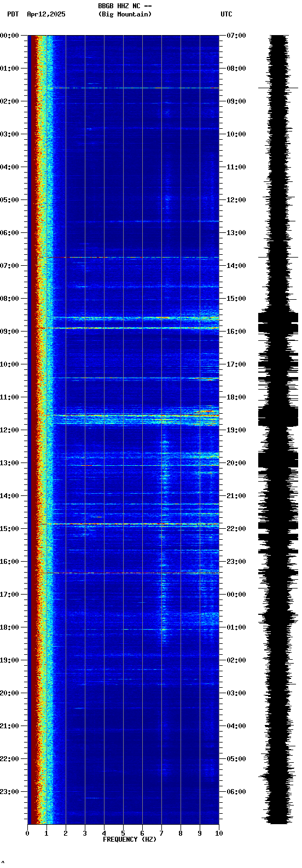
Task: Click the PDT time label '05:00'
Action: coord(9,200)
